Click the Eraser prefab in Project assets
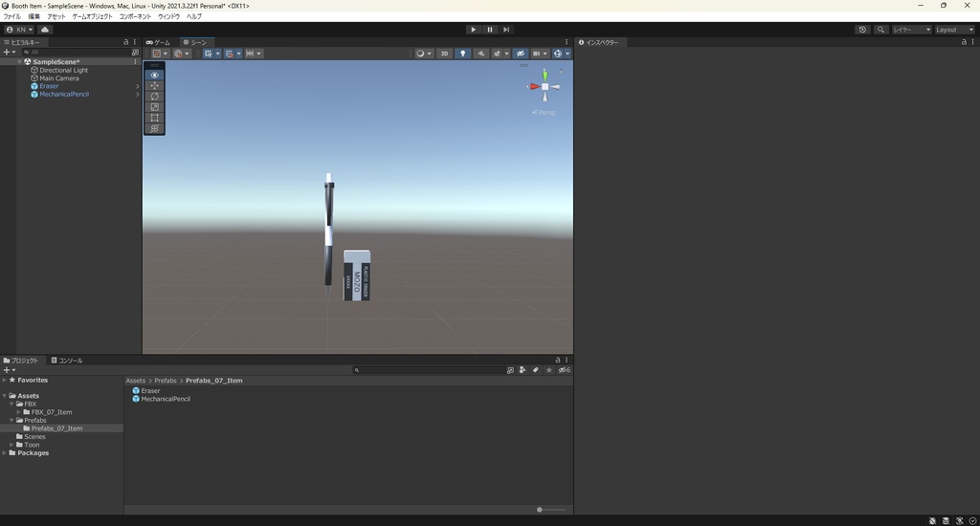The height and width of the screenshot is (526, 980). (146, 390)
